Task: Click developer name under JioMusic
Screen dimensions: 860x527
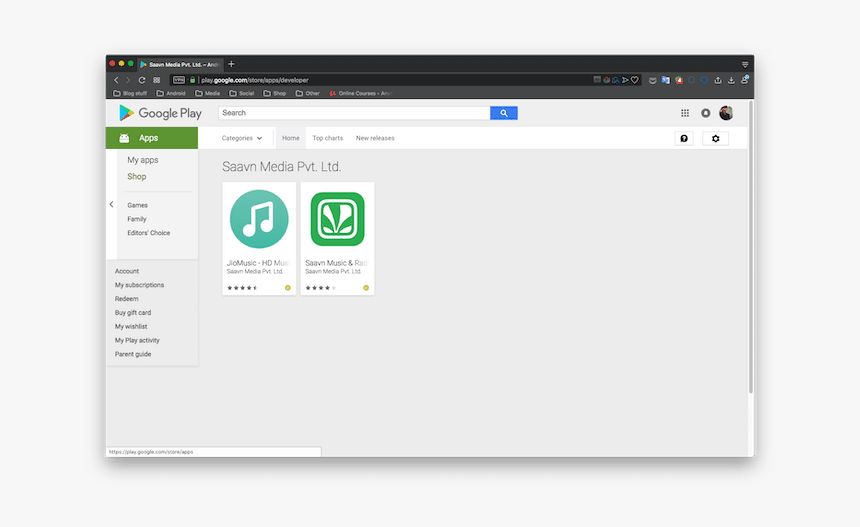Action: [255, 271]
